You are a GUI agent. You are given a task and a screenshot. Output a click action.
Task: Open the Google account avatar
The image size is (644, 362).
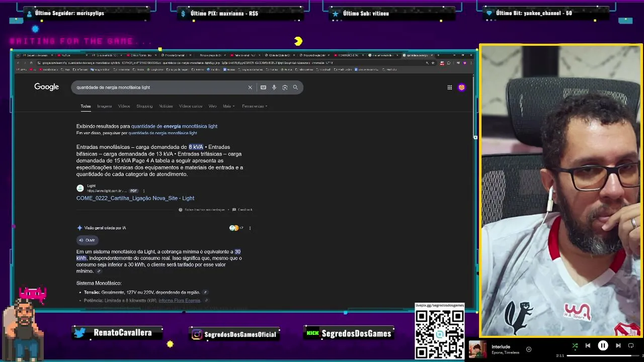pos(462,87)
